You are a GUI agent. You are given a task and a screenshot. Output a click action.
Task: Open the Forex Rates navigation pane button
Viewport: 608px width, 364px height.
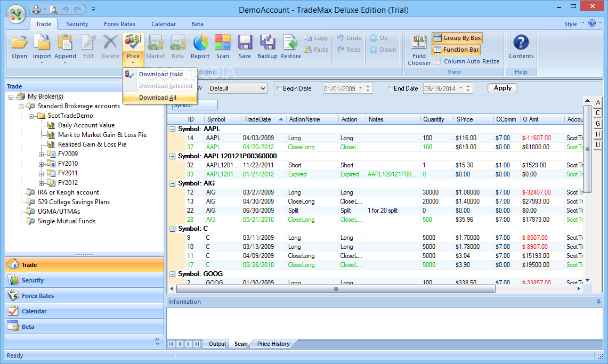tap(84, 296)
